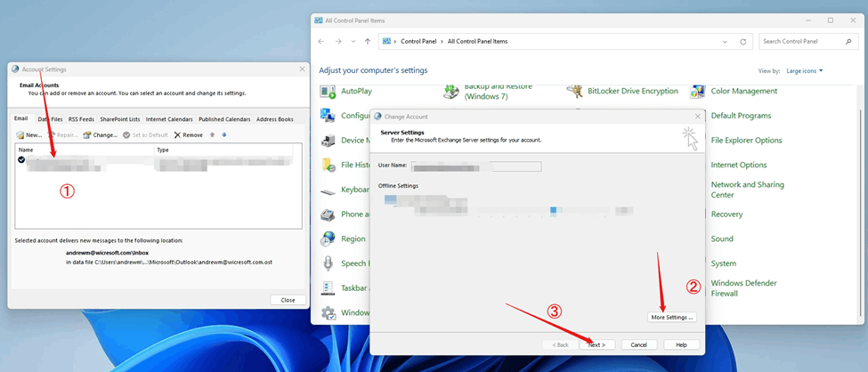
Task: Switch to the RSS Feeds tab
Action: (x=81, y=119)
